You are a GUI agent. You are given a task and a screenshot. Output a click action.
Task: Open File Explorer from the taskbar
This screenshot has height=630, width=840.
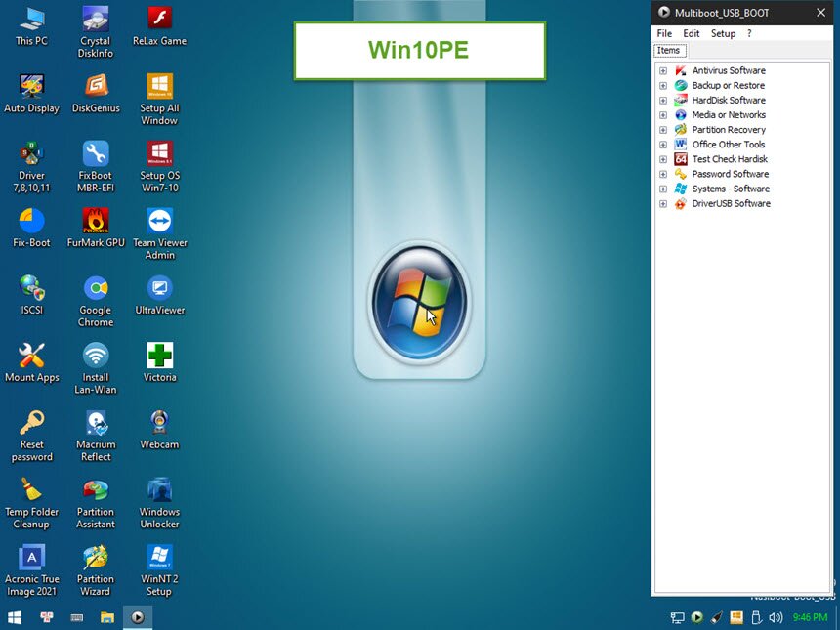[x=107, y=617]
